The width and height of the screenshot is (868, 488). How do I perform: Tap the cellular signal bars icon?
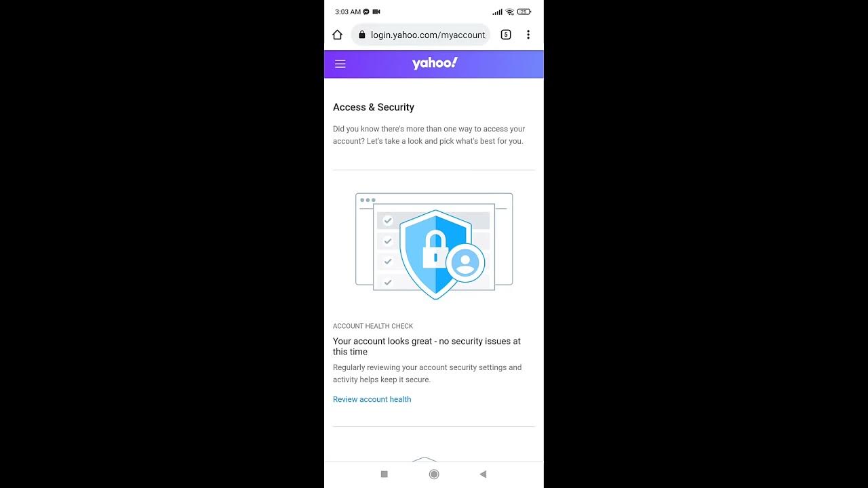click(x=498, y=12)
